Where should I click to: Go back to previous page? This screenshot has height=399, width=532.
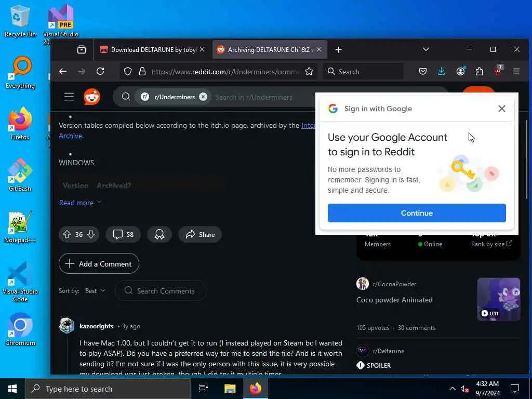pos(63,71)
